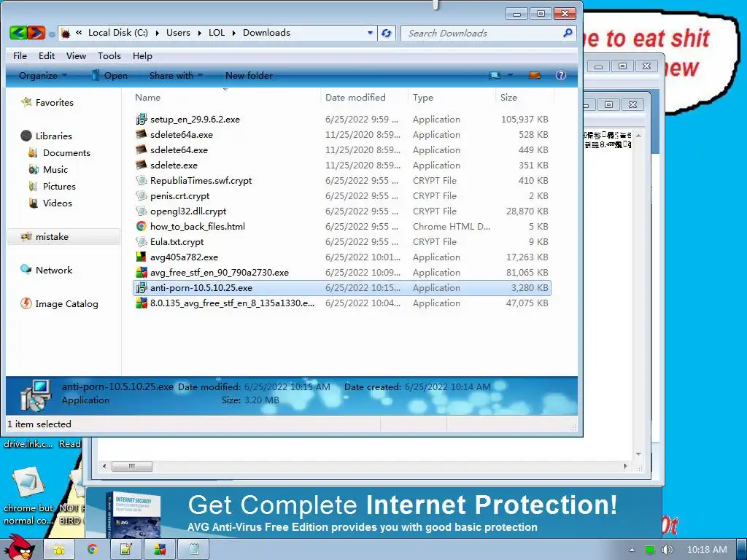This screenshot has height=560, width=747.
Task: Expand the LOL breadcrumb arrow
Action: coord(234,33)
